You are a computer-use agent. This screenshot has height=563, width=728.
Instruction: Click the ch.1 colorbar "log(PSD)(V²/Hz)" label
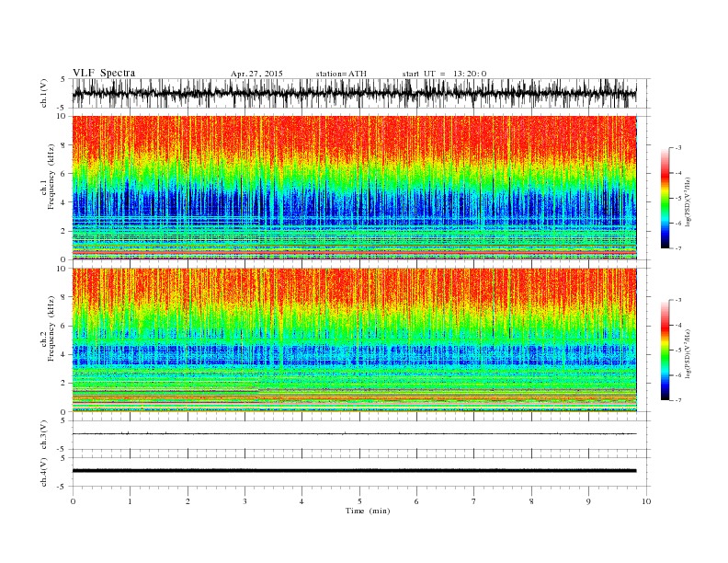coord(688,201)
